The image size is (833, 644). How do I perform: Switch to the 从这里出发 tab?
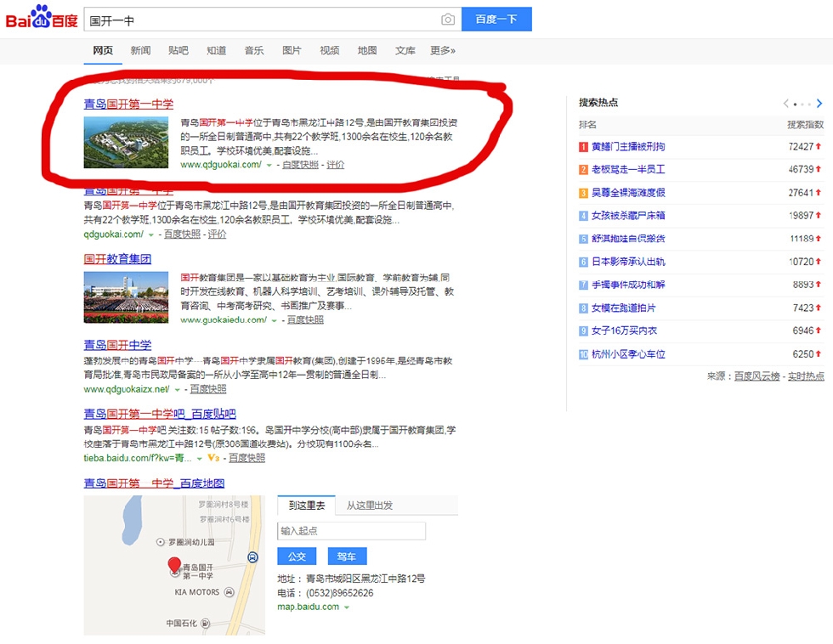coord(370,506)
